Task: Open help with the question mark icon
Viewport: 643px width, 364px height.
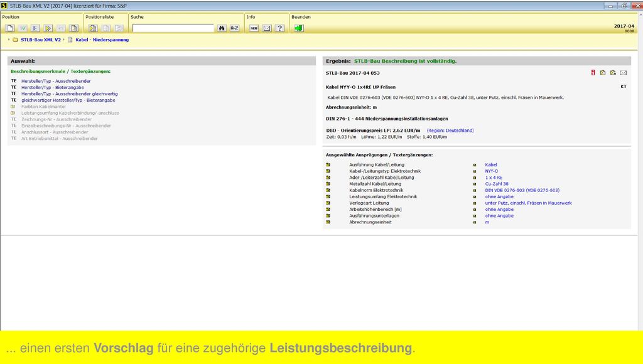Action: click(279, 28)
